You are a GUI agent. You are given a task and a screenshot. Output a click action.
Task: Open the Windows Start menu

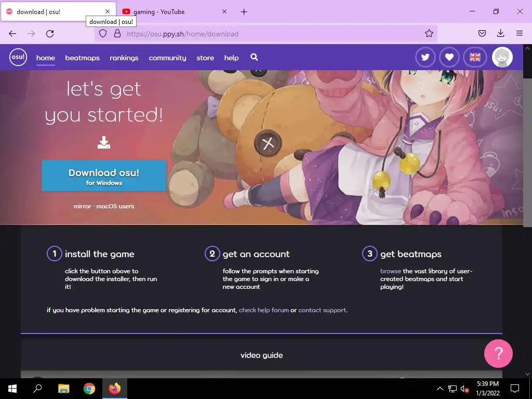point(12,389)
